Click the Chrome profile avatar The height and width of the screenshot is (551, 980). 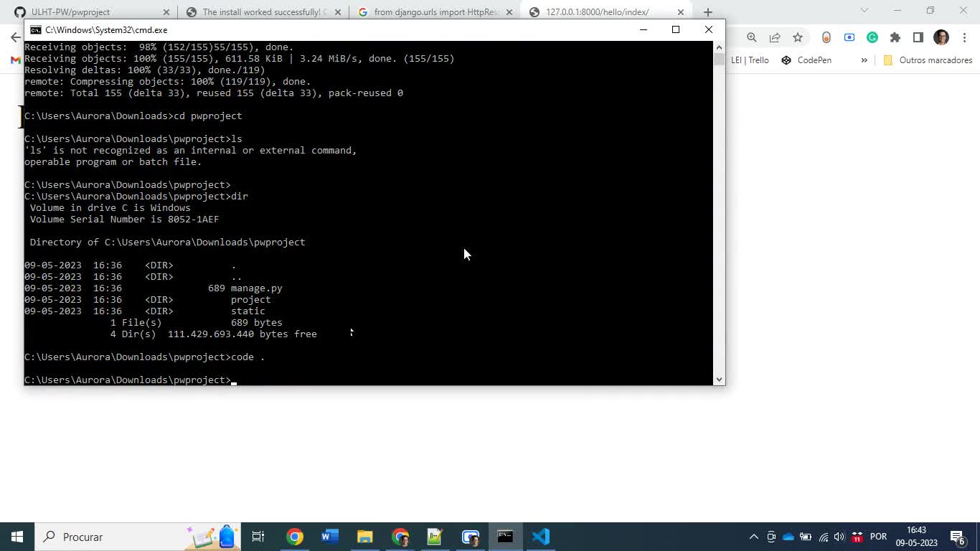pyautogui.click(x=941, y=37)
